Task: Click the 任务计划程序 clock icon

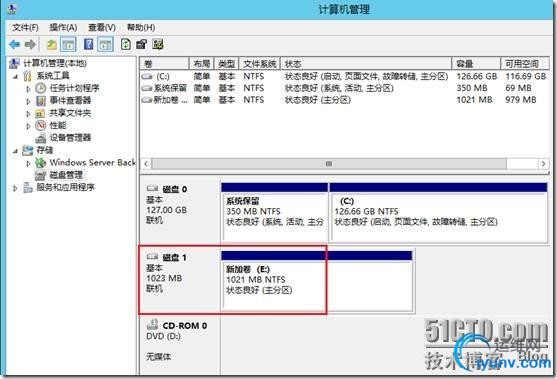Action: (x=41, y=88)
